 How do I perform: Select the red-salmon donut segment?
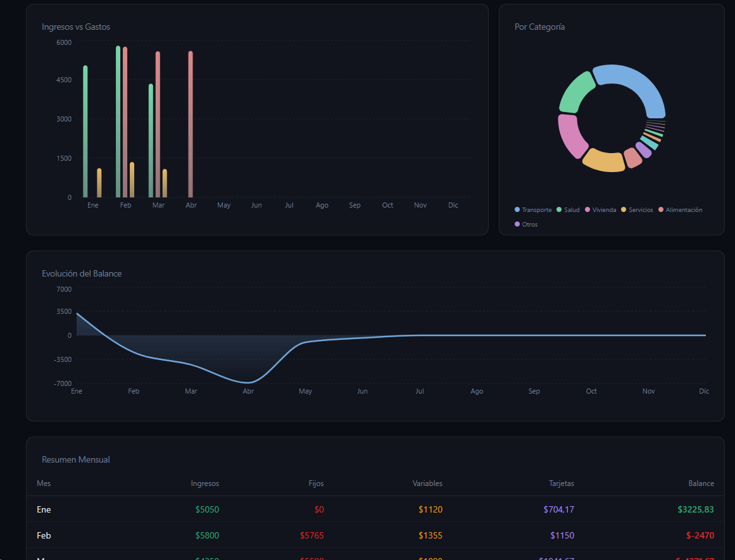click(633, 158)
